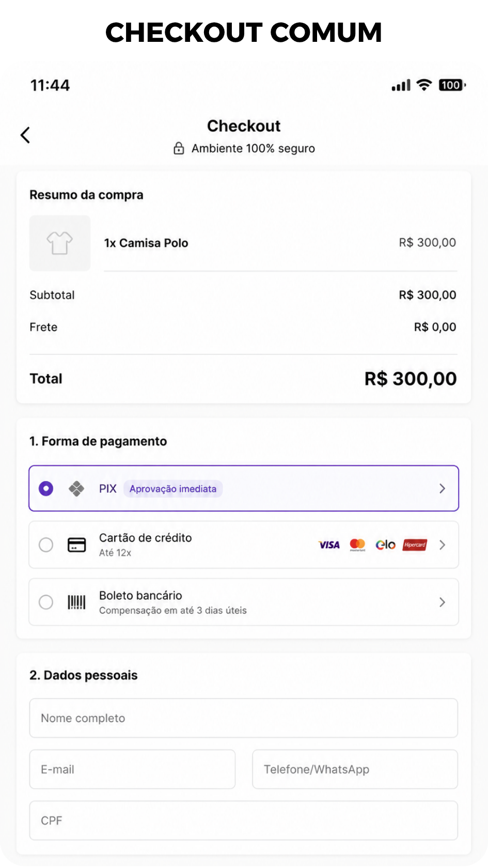488x868 pixels.
Task: Tap the back arrow icon
Action: point(25,135)
